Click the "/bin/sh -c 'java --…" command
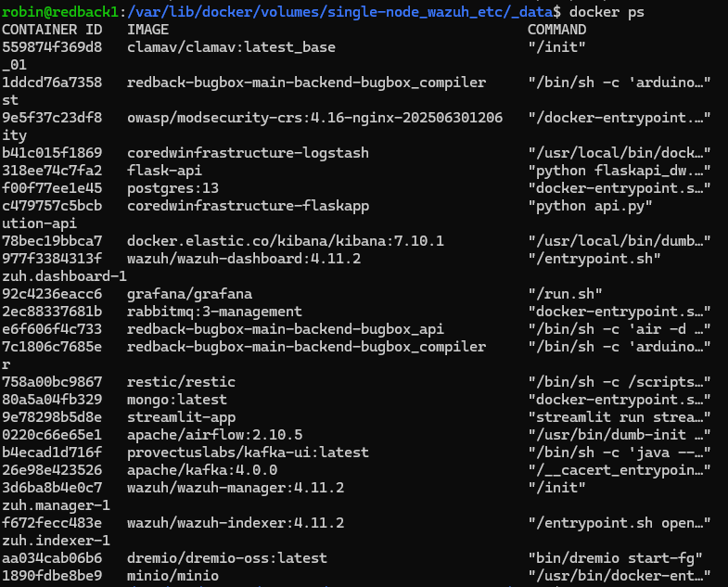 [x=619, y=453]
